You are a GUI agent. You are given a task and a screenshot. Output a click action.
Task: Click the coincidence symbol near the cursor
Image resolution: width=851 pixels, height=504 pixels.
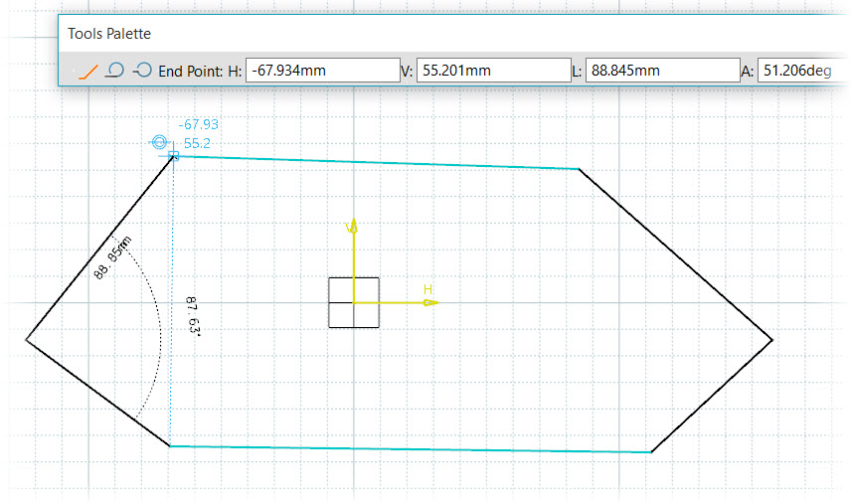point(158,143)
